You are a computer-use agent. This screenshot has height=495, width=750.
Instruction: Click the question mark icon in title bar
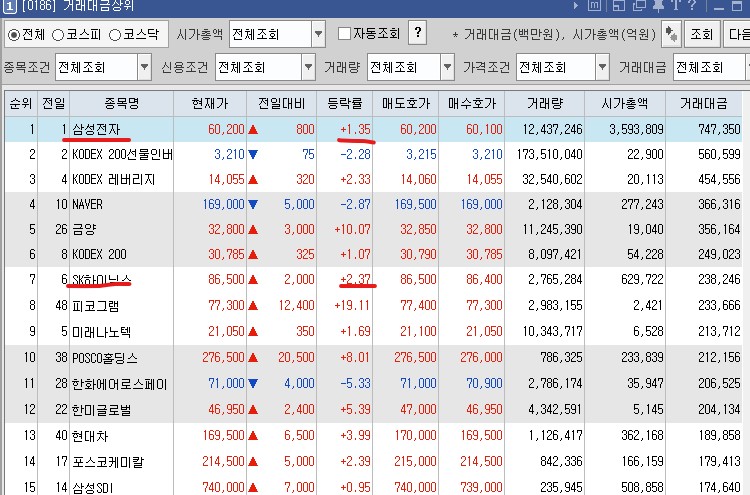click(x=692, y=6)
